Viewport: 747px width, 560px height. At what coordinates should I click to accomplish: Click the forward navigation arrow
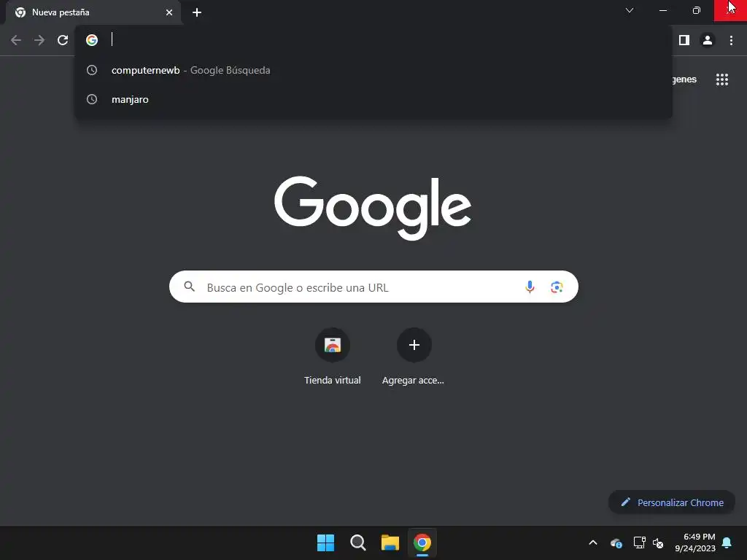(39, 40)
